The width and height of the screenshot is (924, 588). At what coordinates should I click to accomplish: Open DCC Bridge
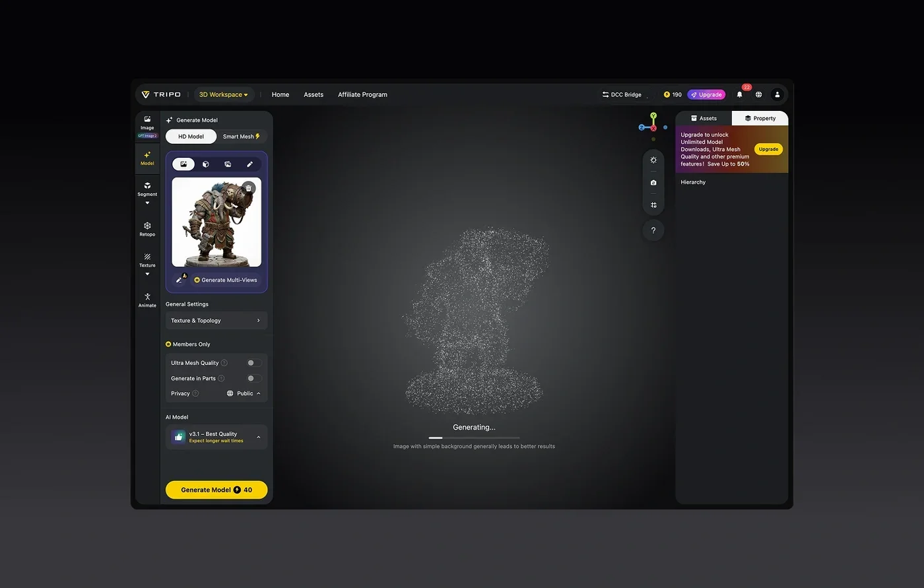(x=622, y=94)
